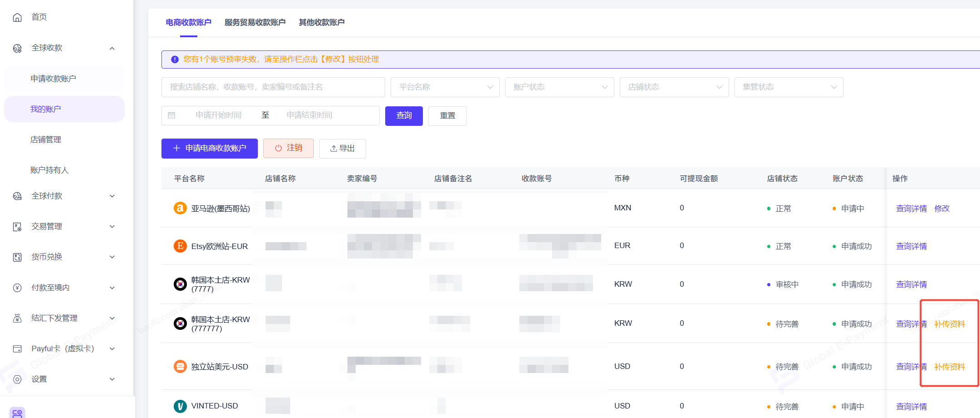Expand the 交易管理 sidebar menu
This screenshot has width=980, height=418.
click(112, 226)
